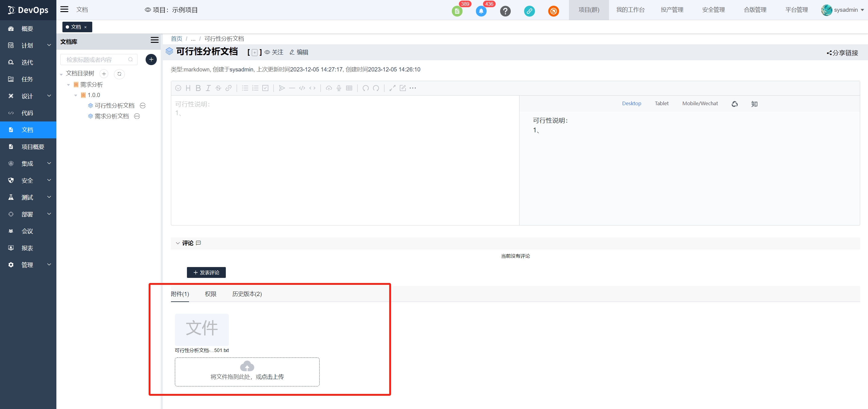The width and height of the screenshot is (868, 409).
Task: Switch the editor to fullscreen mode
Action: 392,88
